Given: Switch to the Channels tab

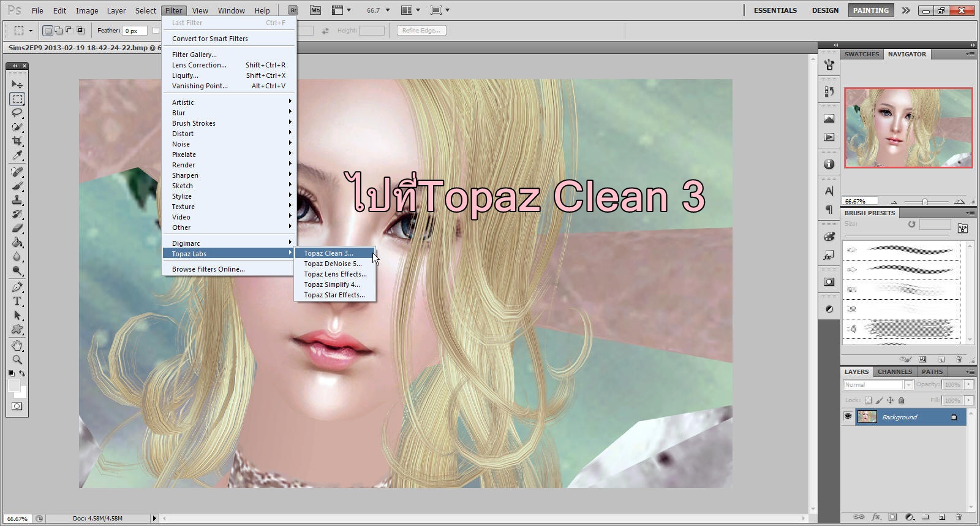Looking at the screenshot, I should (894, 372).
